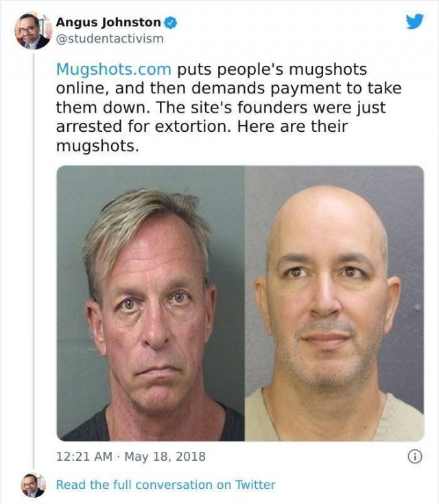439x504 pixels.
Task: Read the full conversation on Twitter
Action: pos(166,485)
